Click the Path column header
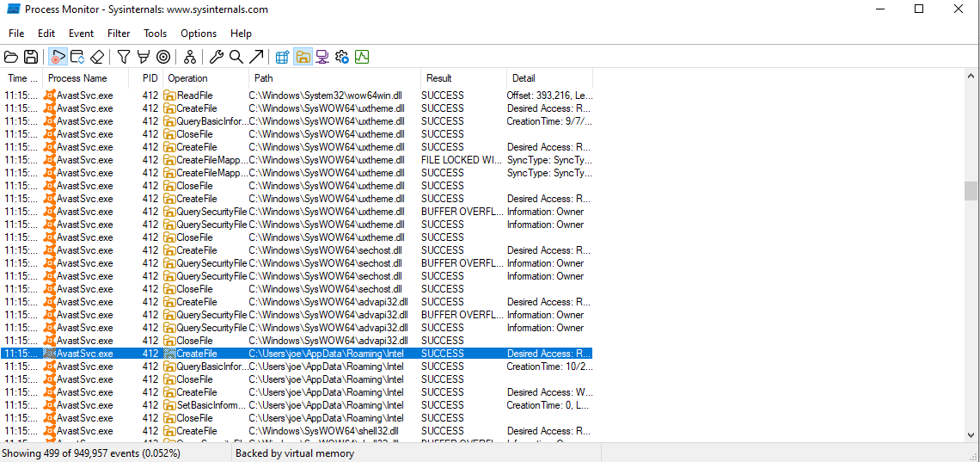Screen dimensions: 980x462 334,78
